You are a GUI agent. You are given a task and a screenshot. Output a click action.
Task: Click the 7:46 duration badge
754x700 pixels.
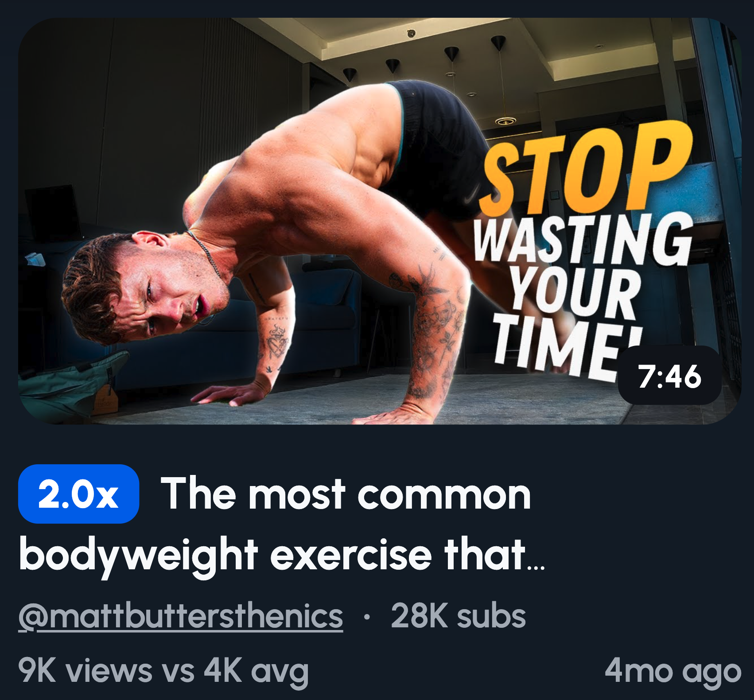pos(669,376)
